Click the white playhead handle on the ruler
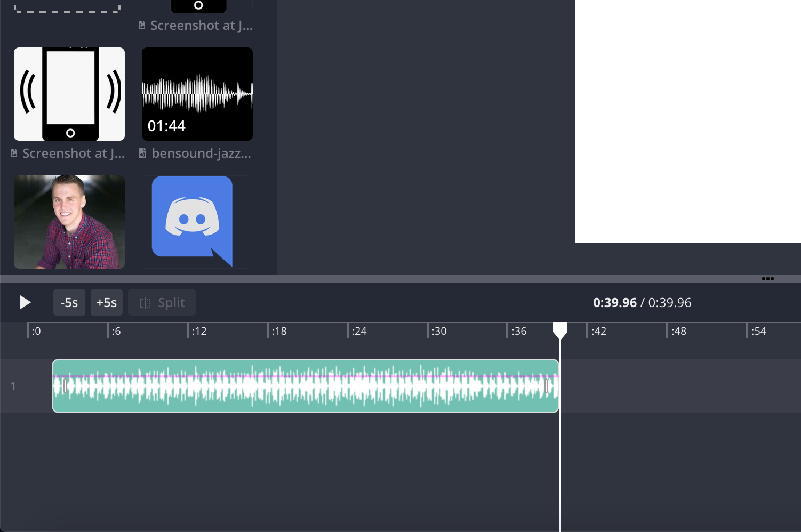This screenshot has width=801, height=532. click(x=560, y=331)
